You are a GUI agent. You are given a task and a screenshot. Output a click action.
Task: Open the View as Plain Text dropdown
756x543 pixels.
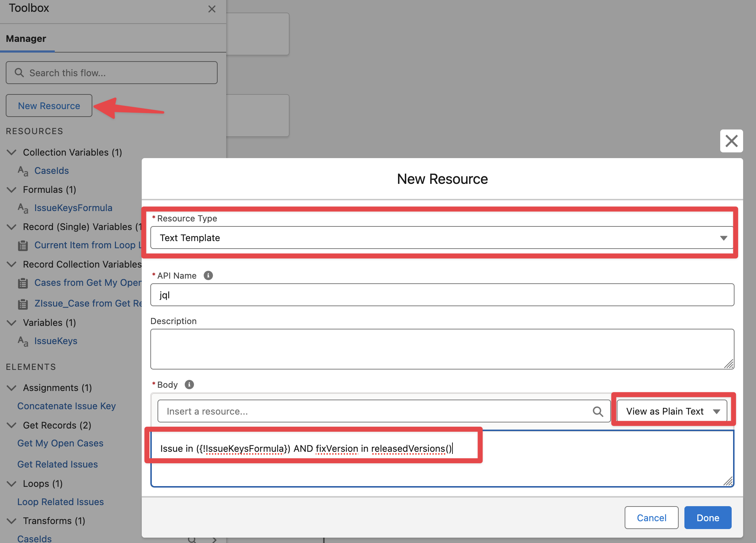tap(672, 411)
